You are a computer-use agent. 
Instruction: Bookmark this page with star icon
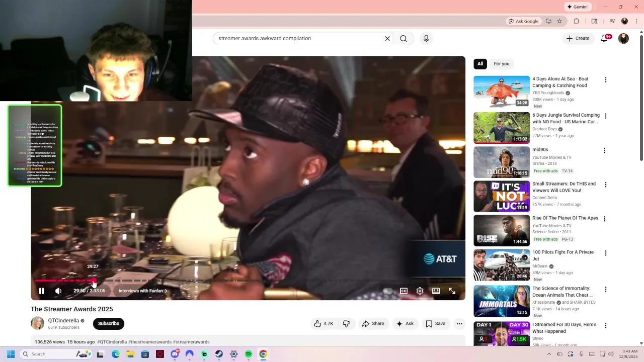click(559, 21)
